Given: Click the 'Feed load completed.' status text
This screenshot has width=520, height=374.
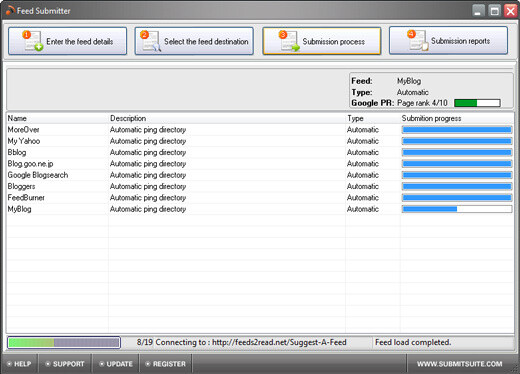Looking at the screenshot, I should 413,342.
